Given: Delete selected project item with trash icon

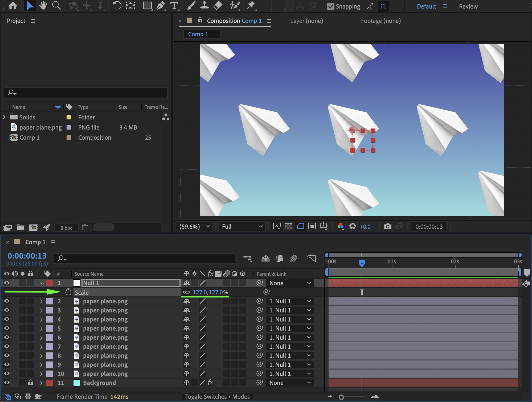Looking at the screenshot, I should (x=85, y=227).
